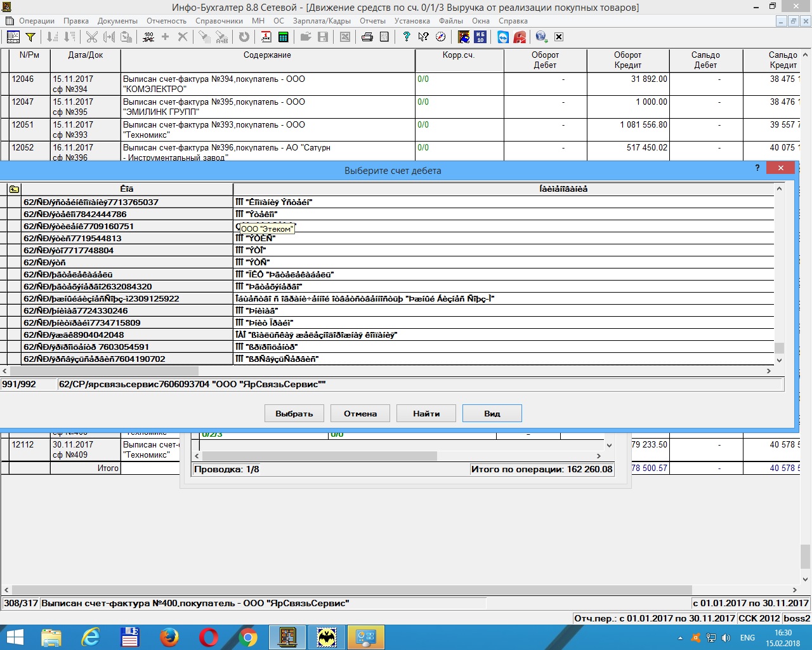This screenshot has width=812, height=650.
Task: Open the Справка menu
Action: click(x=513, y=21)
